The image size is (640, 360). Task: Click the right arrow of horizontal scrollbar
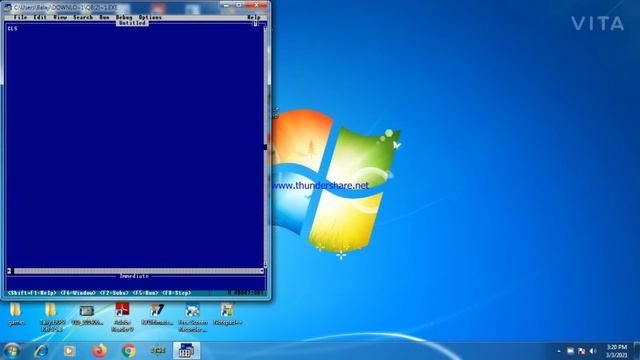point(262,271)
